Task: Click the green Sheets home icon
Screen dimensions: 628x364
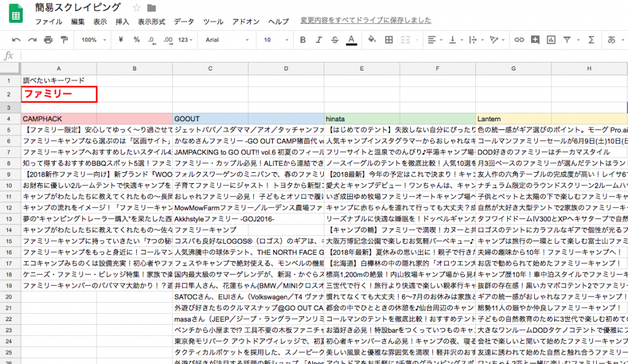Action: point(15,13)
